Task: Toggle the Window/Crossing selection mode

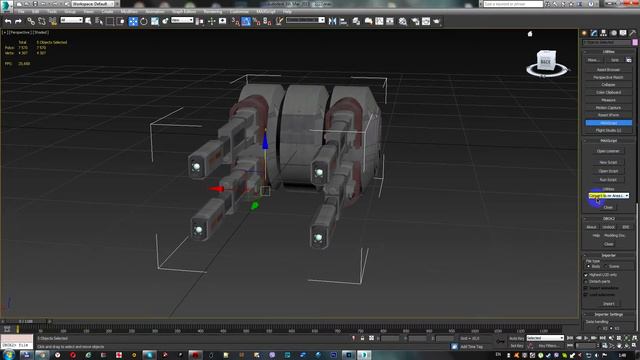Action: coord(120,21)
